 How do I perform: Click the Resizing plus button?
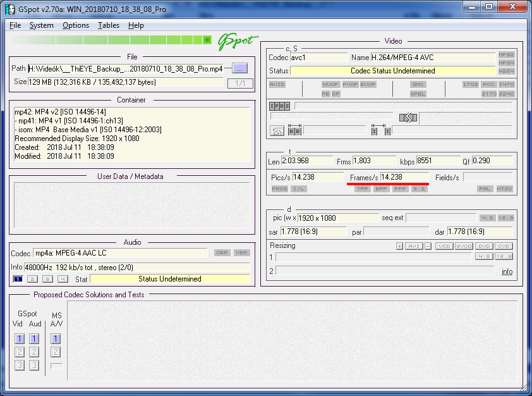(x=400, y=246)
